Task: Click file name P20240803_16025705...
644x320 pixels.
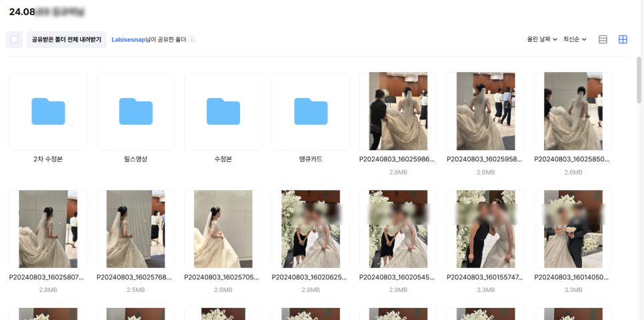Action: click(223, 277)
